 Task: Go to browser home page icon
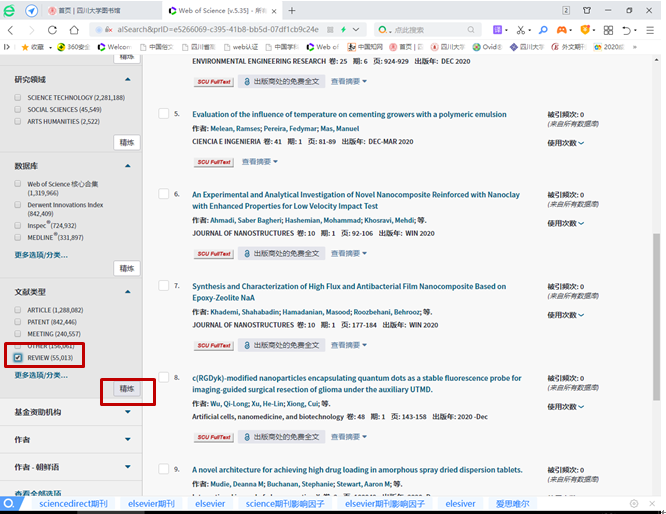(x=74, y=30)
